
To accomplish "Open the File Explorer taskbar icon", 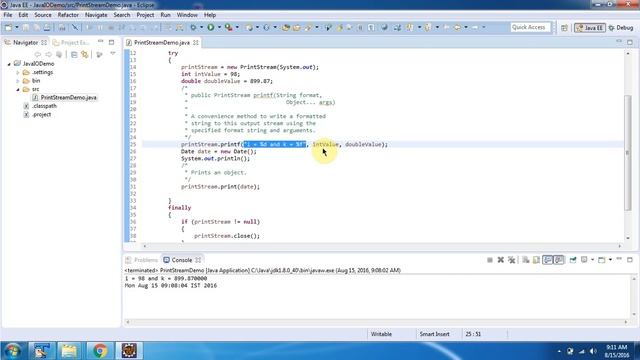I will (69, 351).
